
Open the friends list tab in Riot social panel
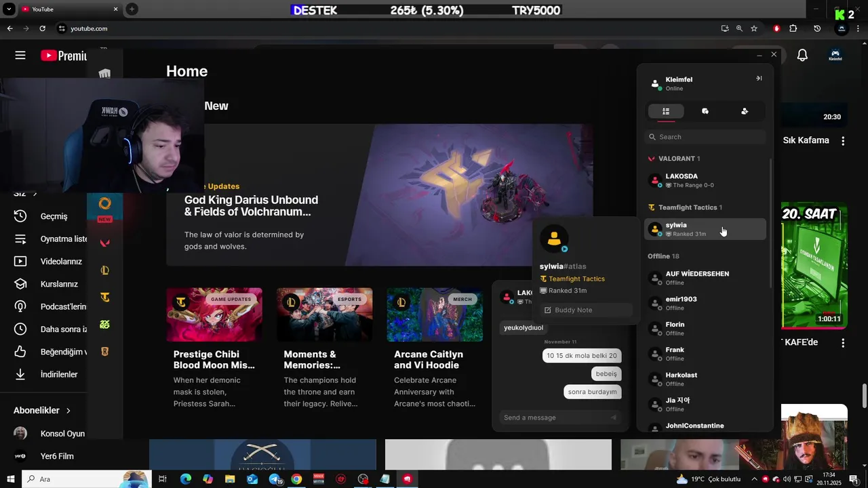pyautogui.click(x=666, y=111)
